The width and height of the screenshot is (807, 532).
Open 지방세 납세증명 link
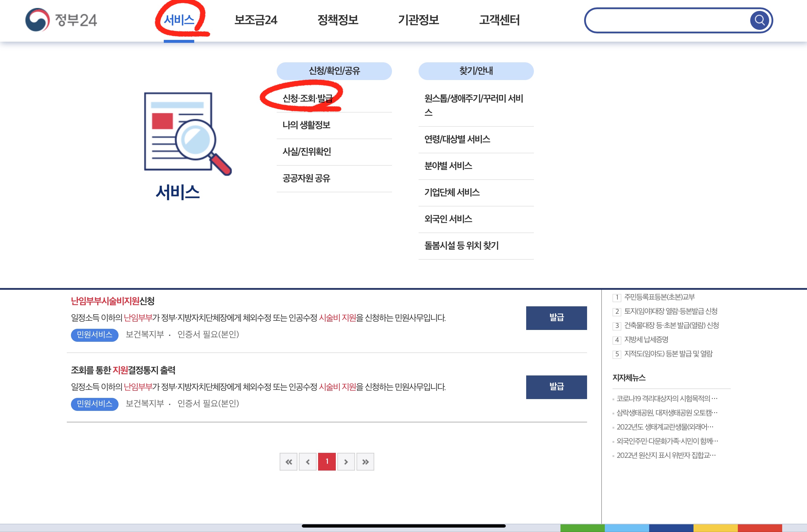click(x=647, y=340)
